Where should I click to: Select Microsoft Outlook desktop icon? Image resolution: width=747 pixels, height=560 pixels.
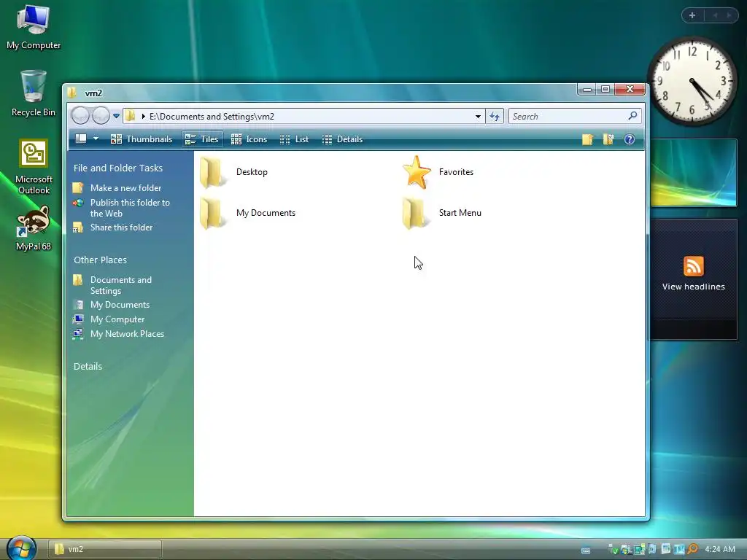[x=34, y=167]
